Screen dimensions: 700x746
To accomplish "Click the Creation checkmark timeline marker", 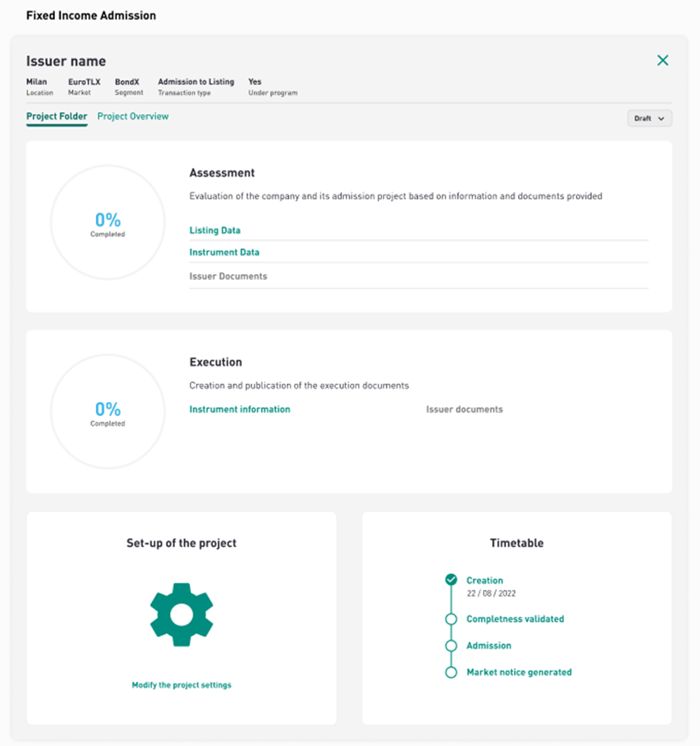I will (x=451, y=580).
